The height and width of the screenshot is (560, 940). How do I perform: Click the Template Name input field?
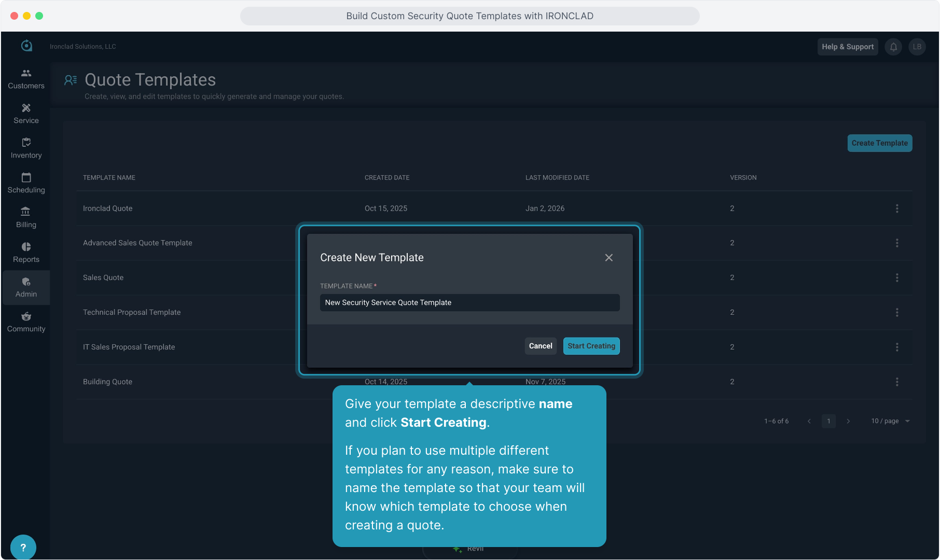click(x=469, y=303)
